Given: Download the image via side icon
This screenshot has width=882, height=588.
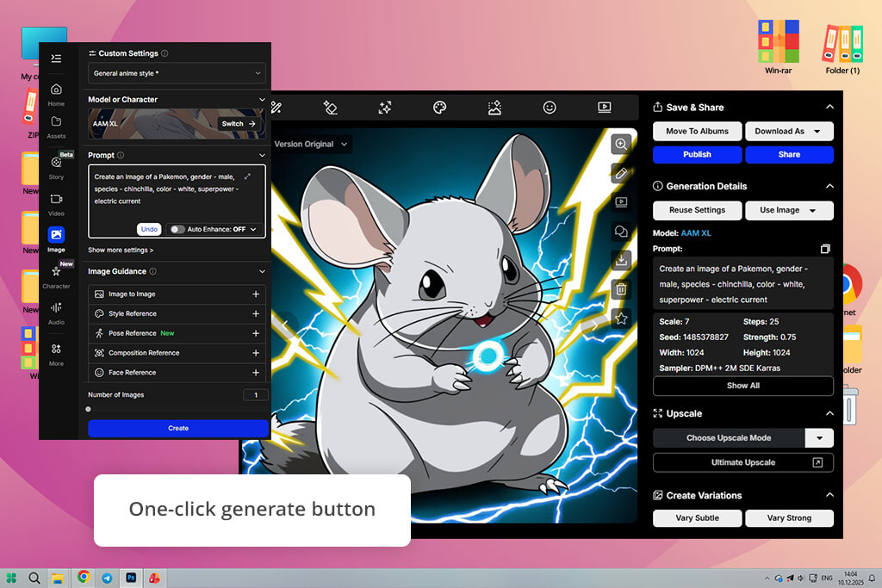Looking at the screenshot, I should point(621,260).
